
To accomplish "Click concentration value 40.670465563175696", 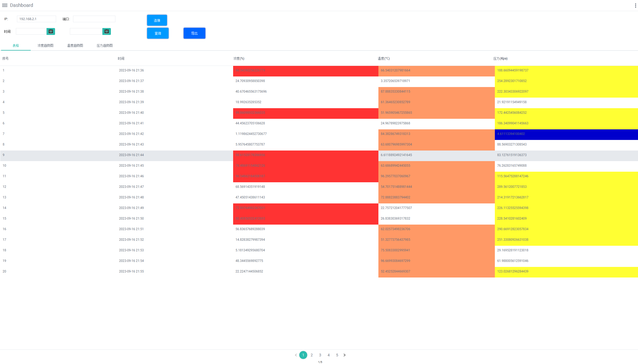I will [251, 92].
